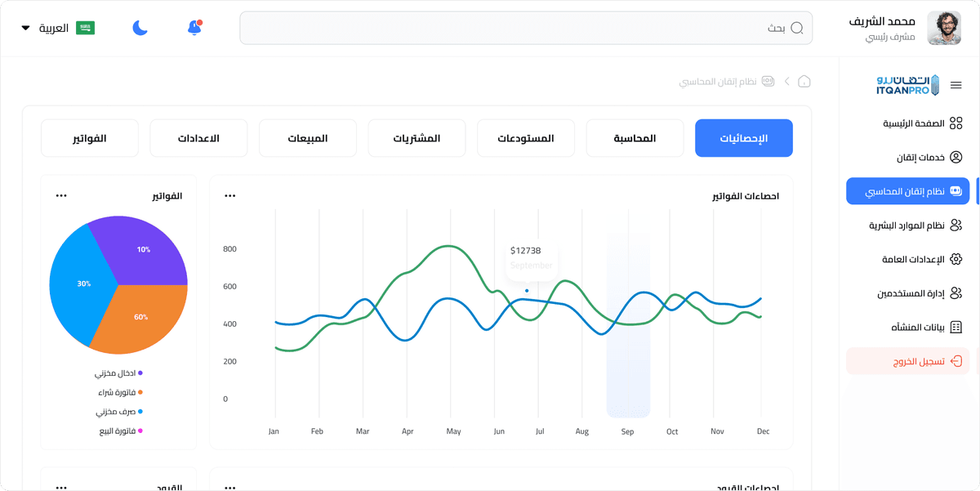This screenshot has height=491, width=980.
Task: Collapse sidebar using hamburger menu icon
Action: coord(956,85)
